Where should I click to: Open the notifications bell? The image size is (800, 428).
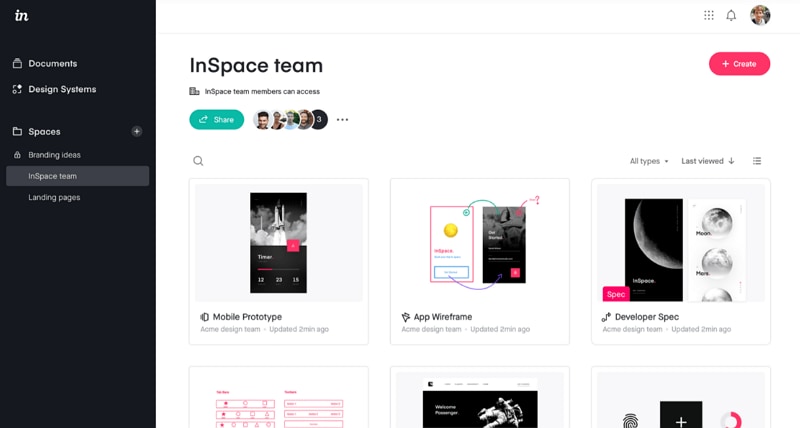click(731, 15)
